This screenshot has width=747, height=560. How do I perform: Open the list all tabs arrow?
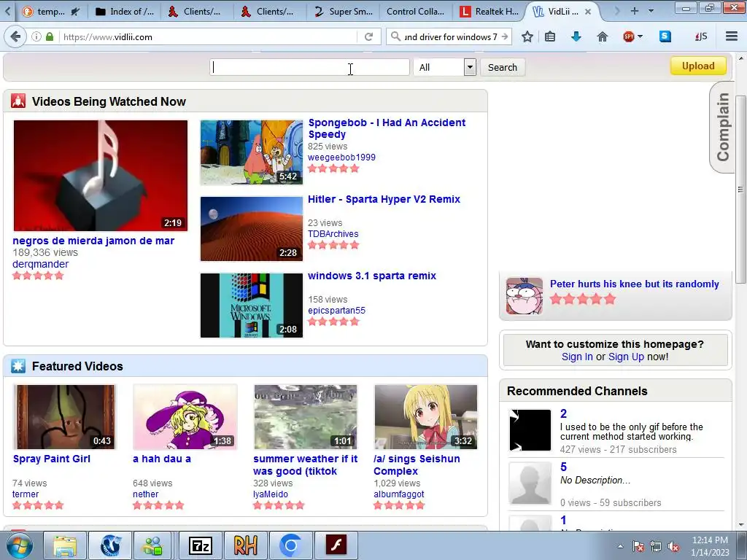651,11
